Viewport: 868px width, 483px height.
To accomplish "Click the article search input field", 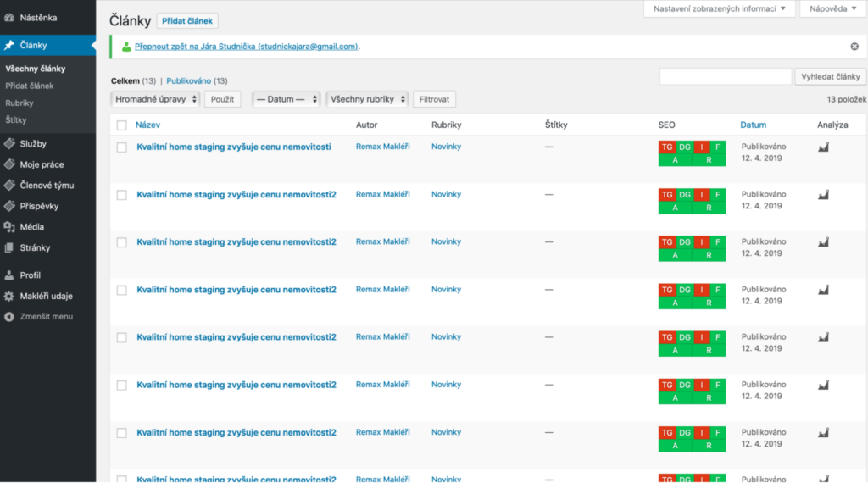I will tap(726, 77).
